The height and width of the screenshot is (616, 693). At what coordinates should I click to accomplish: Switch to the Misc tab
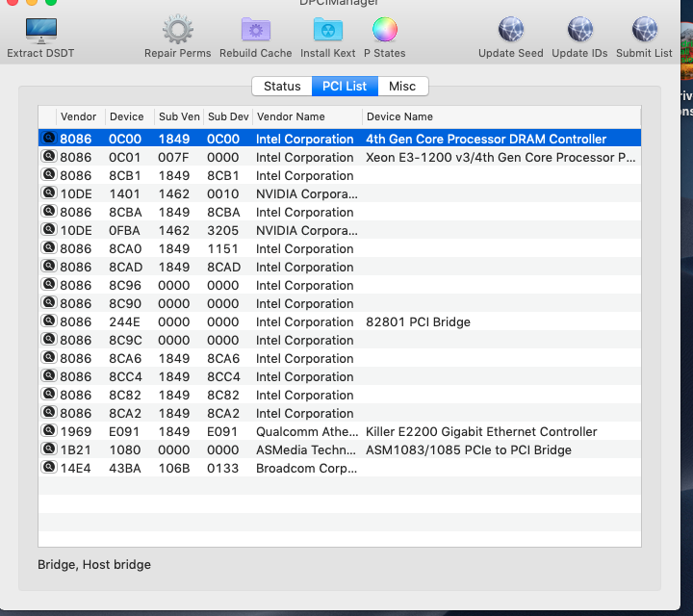(402, 87)
